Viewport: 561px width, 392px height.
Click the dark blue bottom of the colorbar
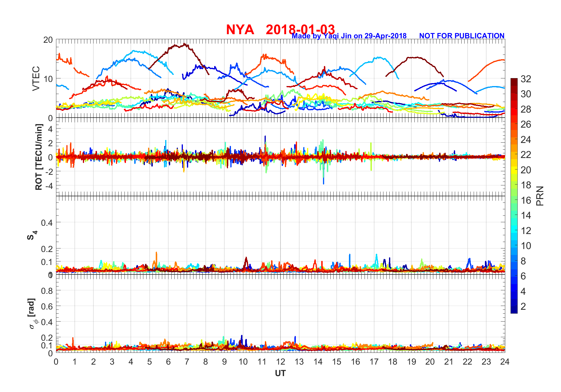(514, 309)
